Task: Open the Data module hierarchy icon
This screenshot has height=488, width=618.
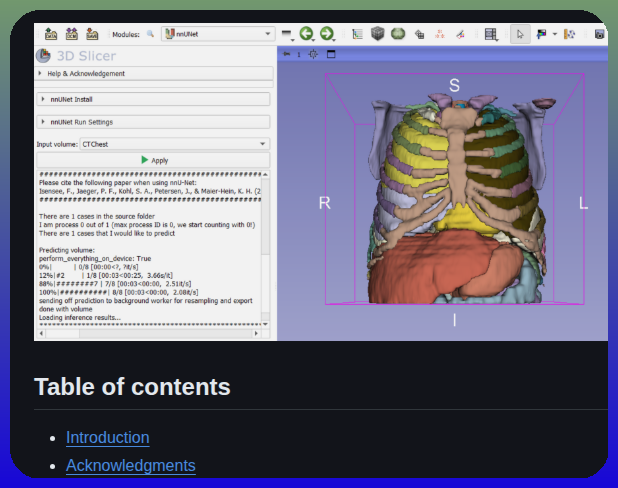Action: [357, 34]
